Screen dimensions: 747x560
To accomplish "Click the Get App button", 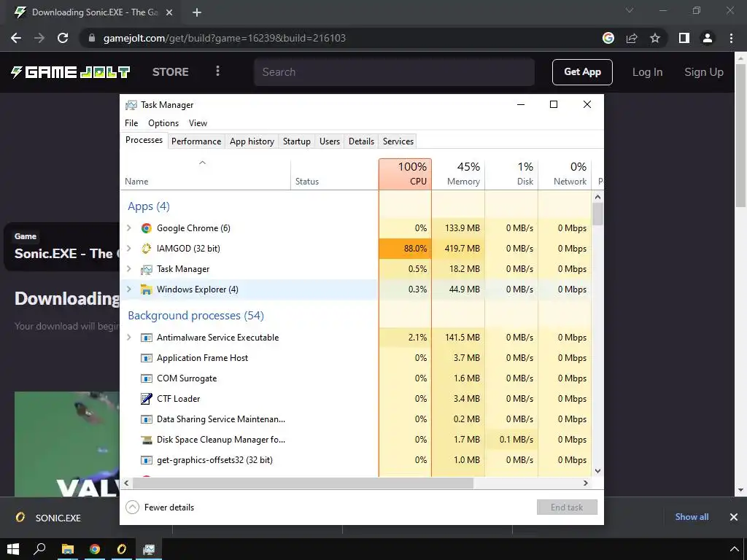I will (582, 72).
